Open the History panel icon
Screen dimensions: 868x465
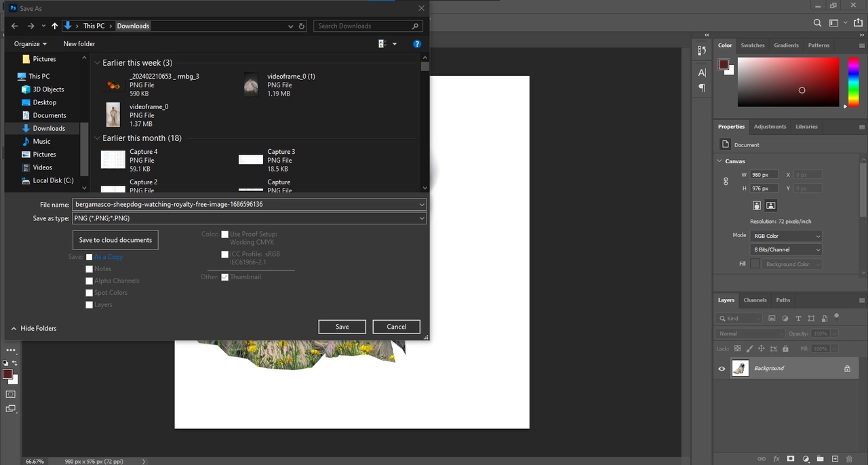tap(702, 51)
